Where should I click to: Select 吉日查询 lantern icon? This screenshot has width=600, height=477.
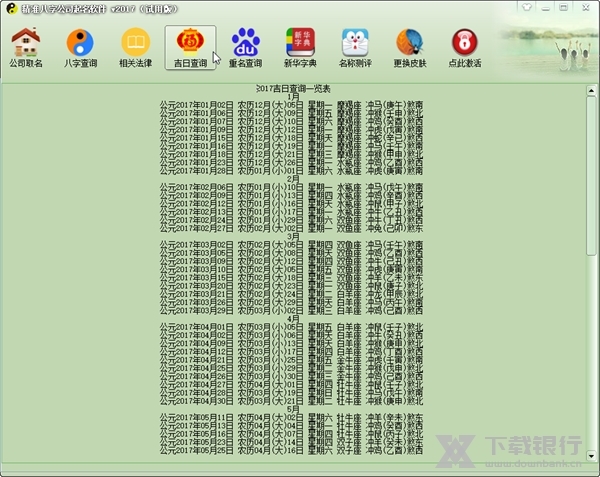point(190,47)
